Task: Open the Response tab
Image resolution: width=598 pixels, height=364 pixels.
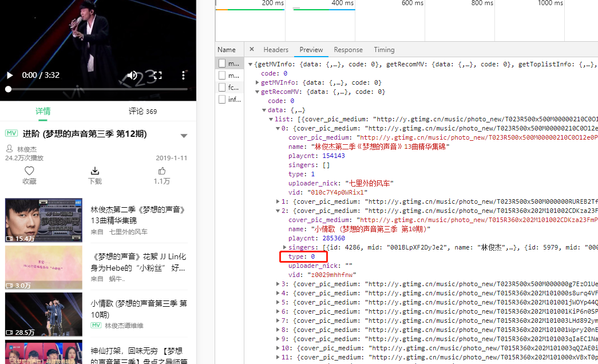Action: (348, 50)
